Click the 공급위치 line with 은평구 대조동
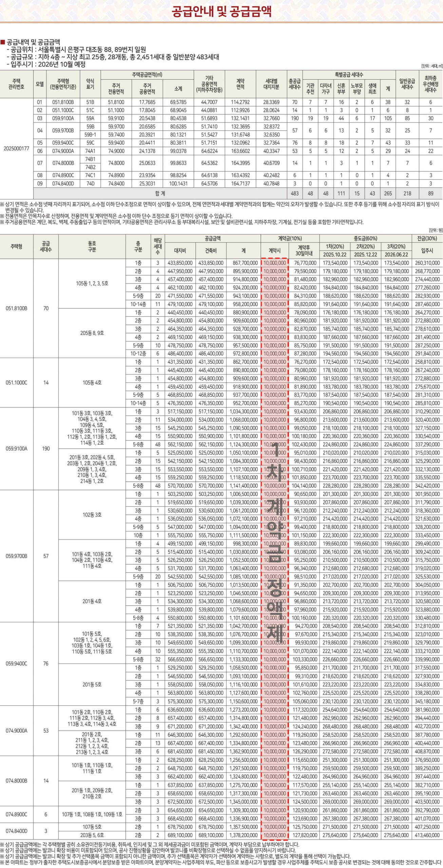Image resolution: width=443 pixels, height=868 pixels. pyautogui.click(x=76, y=50)
